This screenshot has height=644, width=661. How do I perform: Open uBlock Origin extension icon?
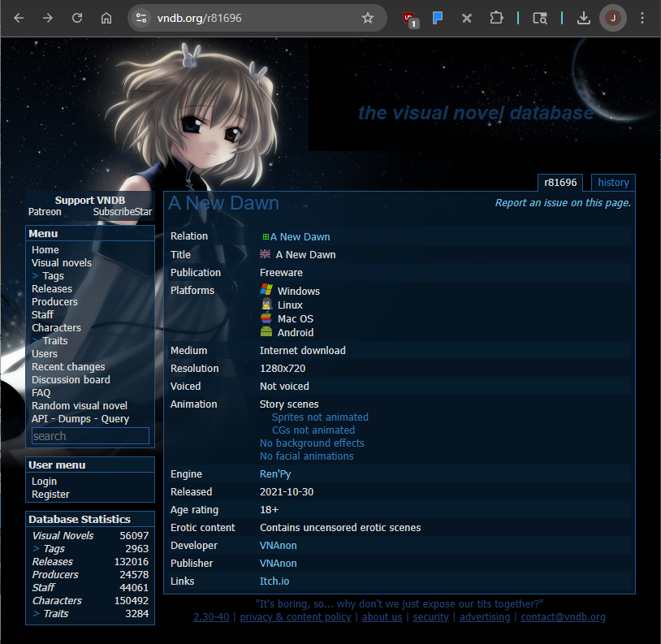click(x=410, y=19)
